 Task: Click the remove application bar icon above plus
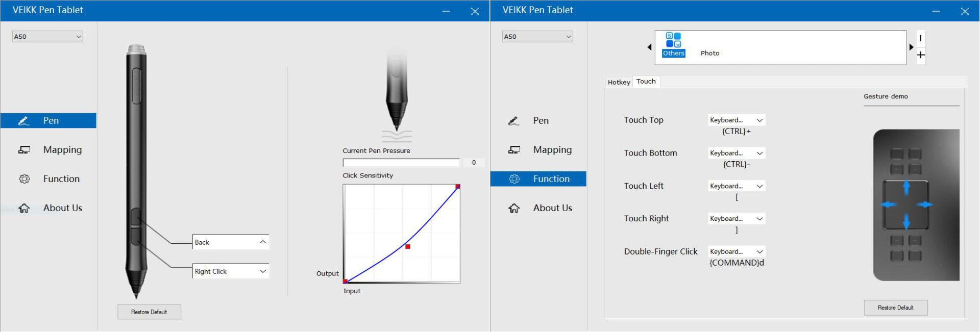click(921, 38)
